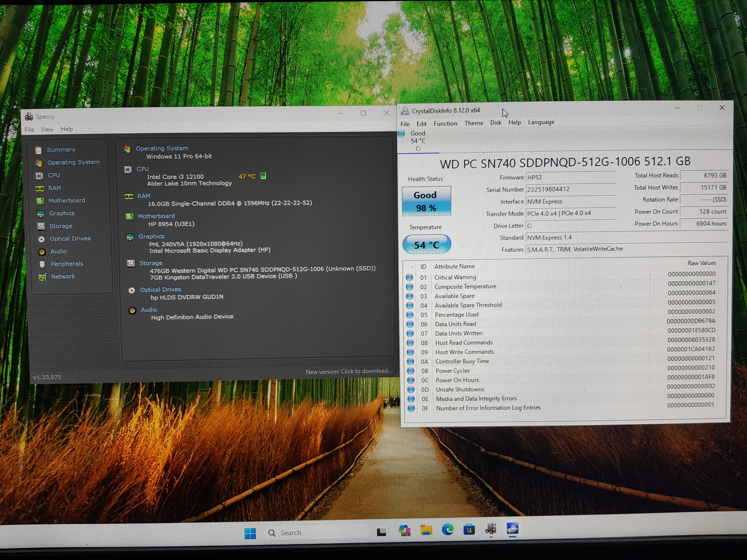Click the status orb for Unsafe Shutdowns row
Screen dimensions: 747x560
pyautogui.click(x=411, y=389)
